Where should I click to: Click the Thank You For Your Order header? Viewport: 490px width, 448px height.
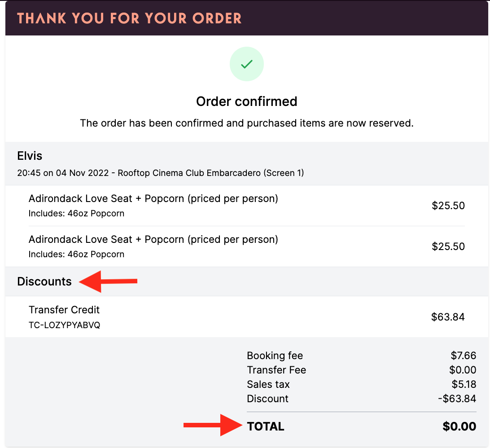pos(129,18)
